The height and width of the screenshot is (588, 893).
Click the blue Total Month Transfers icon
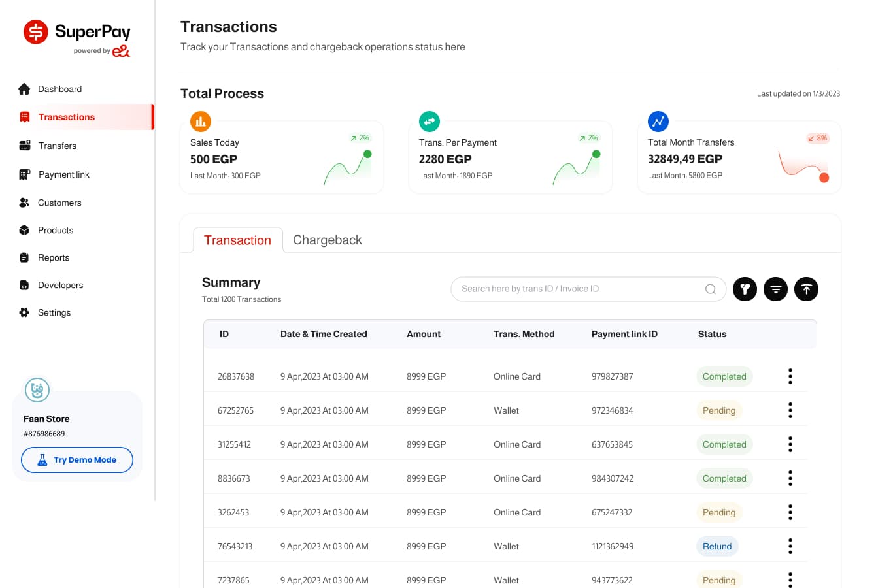[658, 122]
